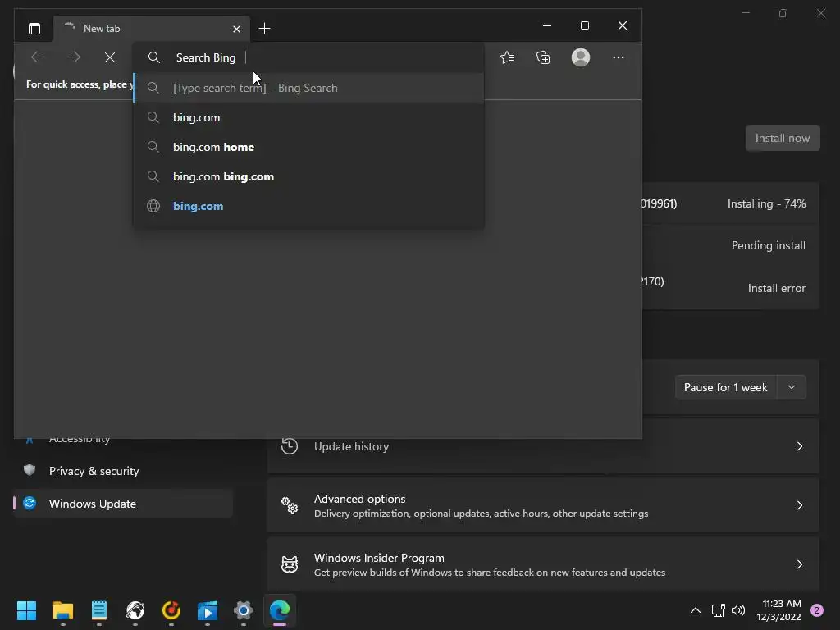The image size is (840, 630).
Task: Select the New tab tab in Edge
Action: [152, 29]
